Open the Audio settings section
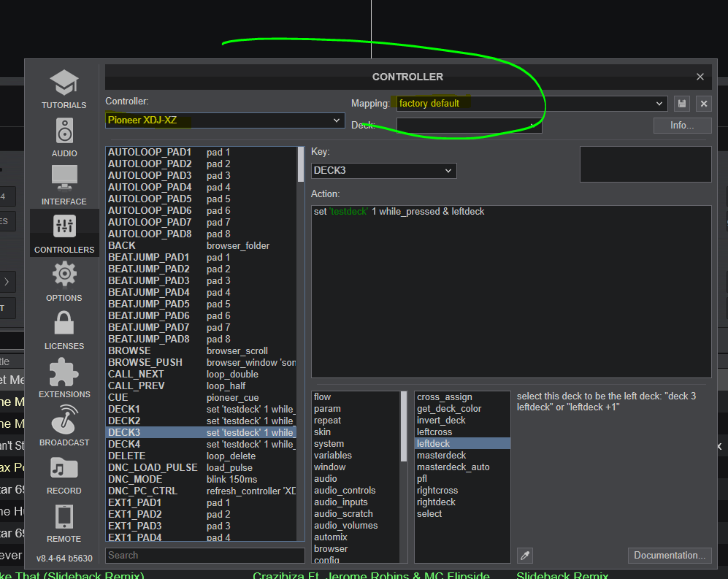Screen dimensions: 728x579 64,137
